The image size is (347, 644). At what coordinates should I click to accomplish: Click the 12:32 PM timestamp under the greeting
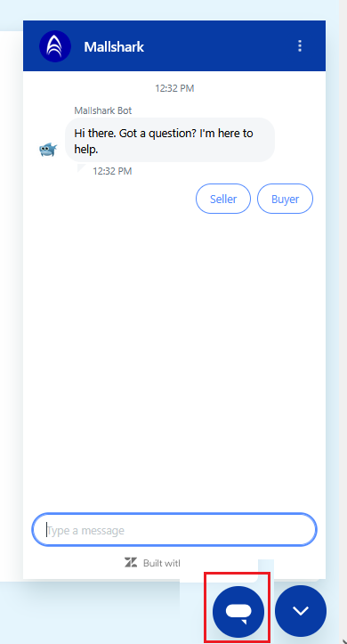point(112,171)
